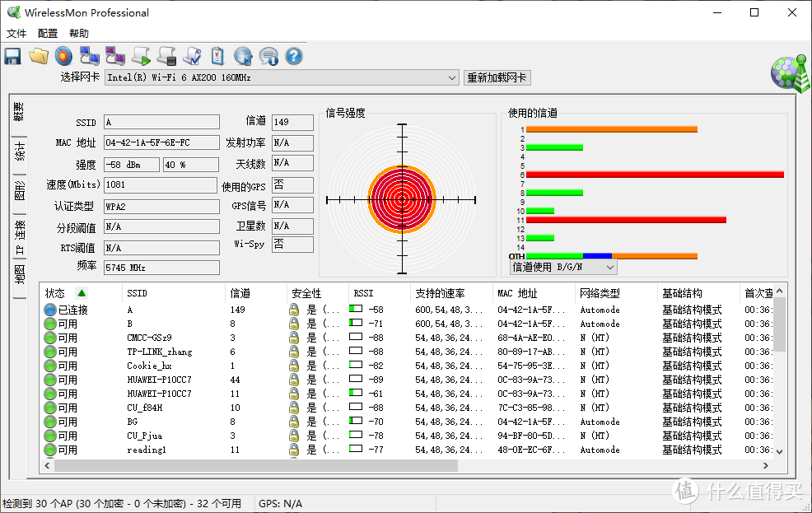Open Help using the question mark icon
The height and width of the screenshot is (513, 812).
point(292,55)
